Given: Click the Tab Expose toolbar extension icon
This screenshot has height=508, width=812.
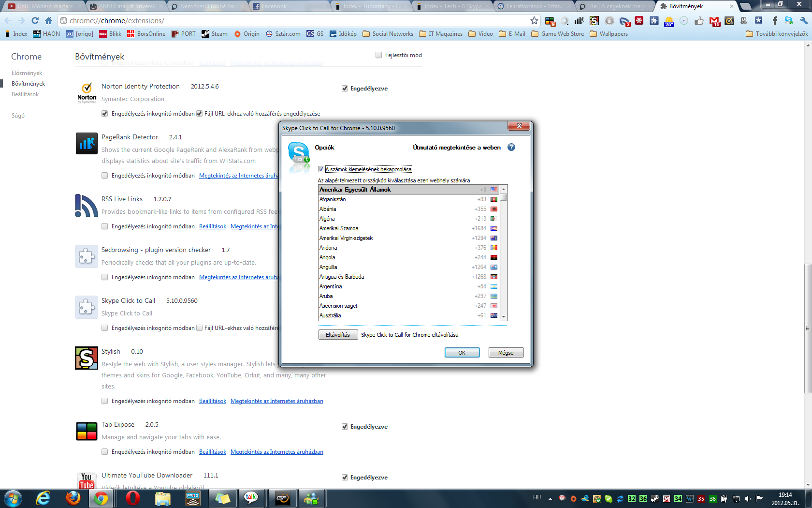Looking at the screenshot, I should tap(550, 21).
